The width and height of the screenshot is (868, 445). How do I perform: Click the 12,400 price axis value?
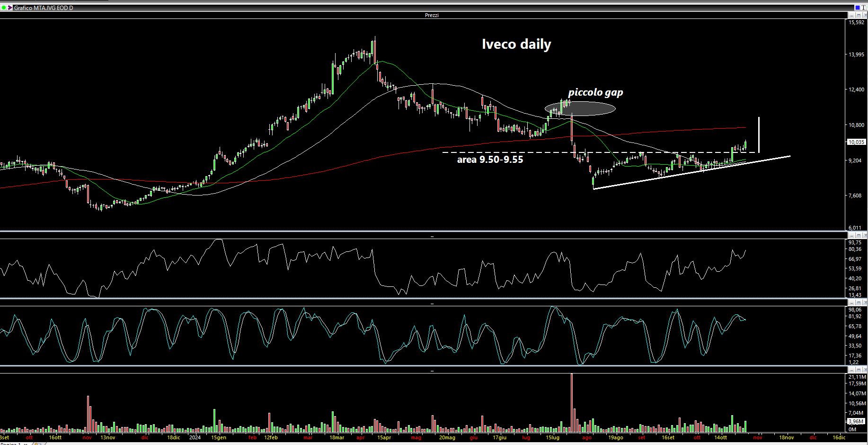[x=856, y=90]
